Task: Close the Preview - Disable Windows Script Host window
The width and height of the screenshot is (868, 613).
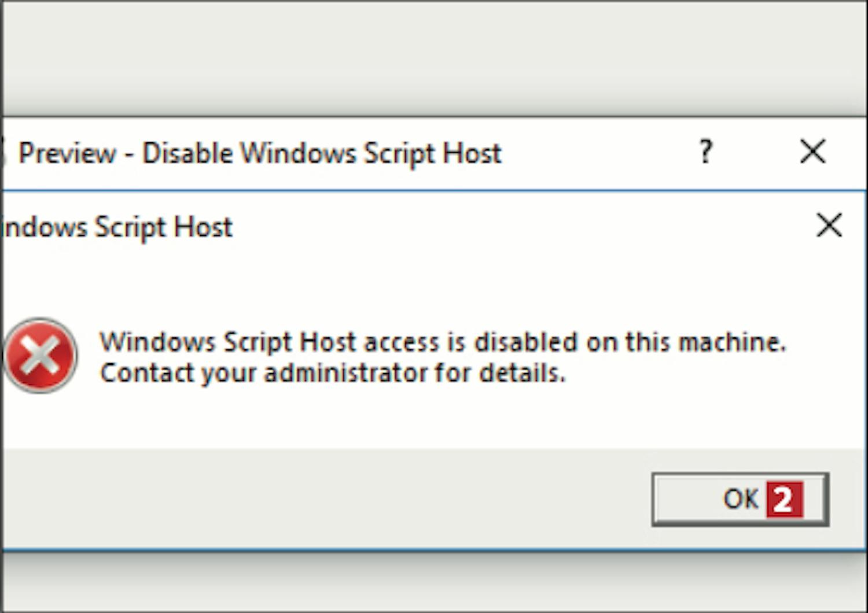Action: click(812, 152)
